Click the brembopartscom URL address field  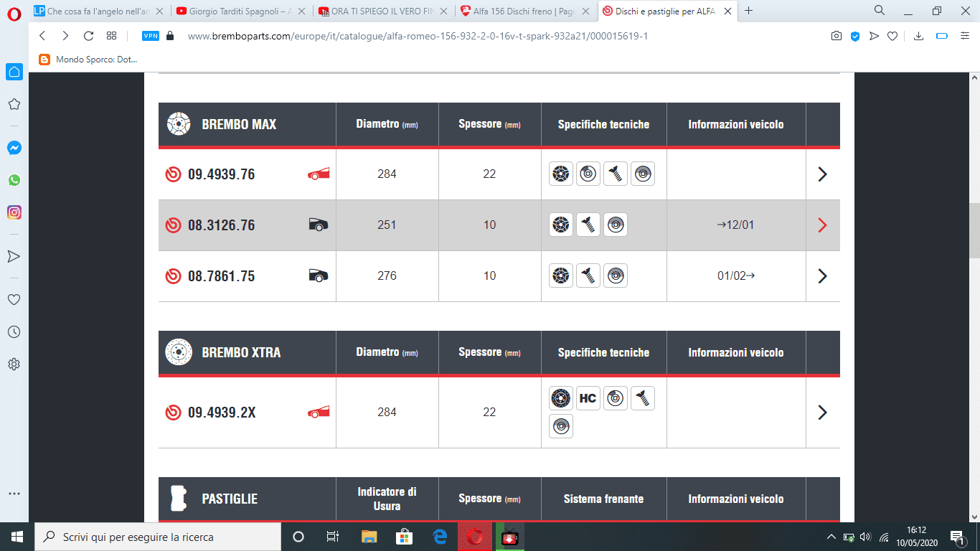(418, 36)
